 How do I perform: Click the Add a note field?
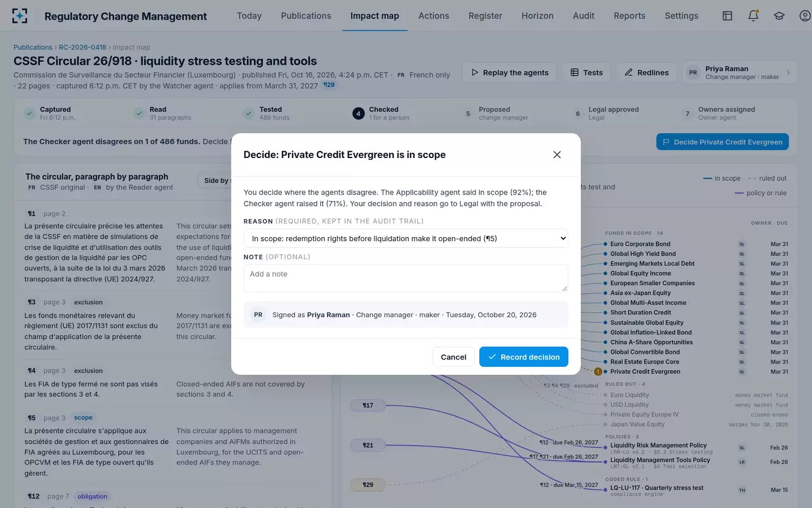click(x=405, y=278)
